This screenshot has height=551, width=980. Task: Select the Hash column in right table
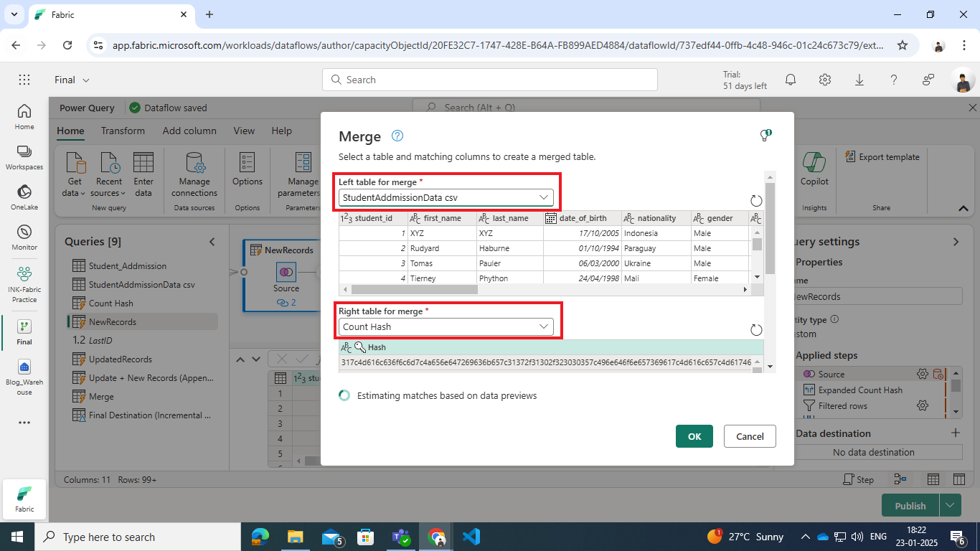(550, 347)
